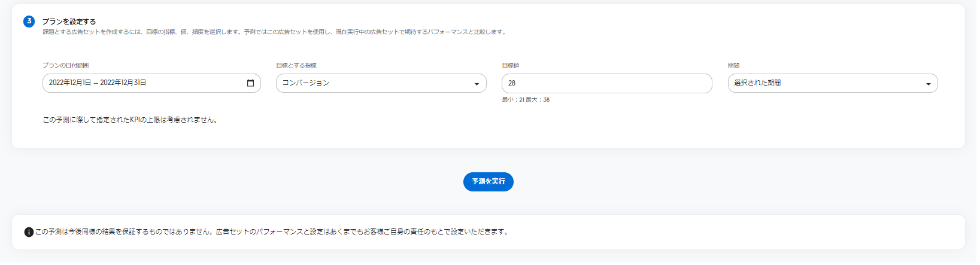
Task: Click the 目標とする指標 label
Action: (296, 66)
